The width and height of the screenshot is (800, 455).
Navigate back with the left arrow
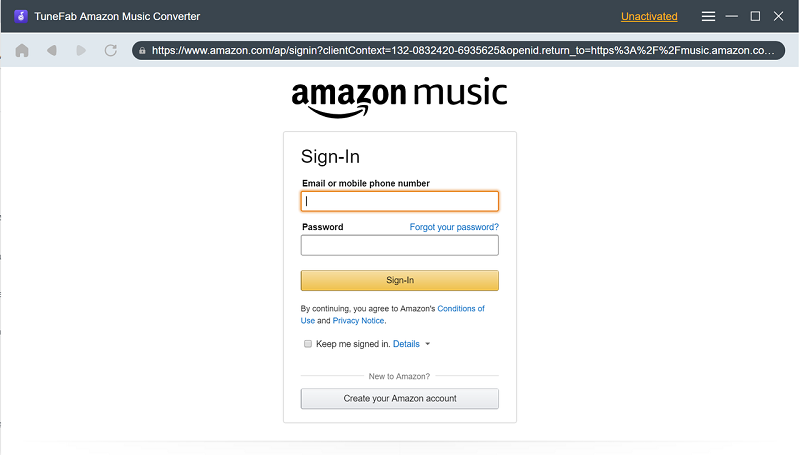pyautogui.click(x=51, y=50)
